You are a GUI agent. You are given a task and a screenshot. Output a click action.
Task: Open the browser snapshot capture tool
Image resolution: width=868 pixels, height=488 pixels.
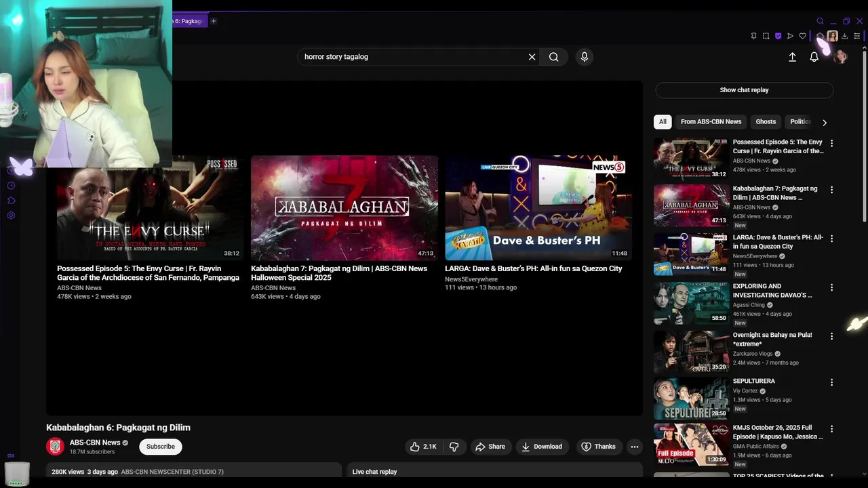click(766, 36)
